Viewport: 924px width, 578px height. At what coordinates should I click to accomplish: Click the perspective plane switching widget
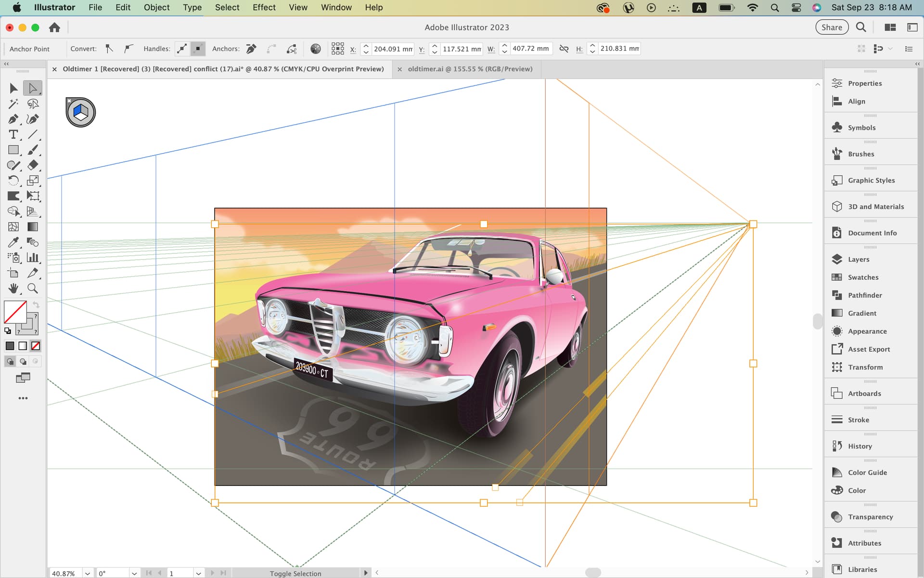click(81, 113)
